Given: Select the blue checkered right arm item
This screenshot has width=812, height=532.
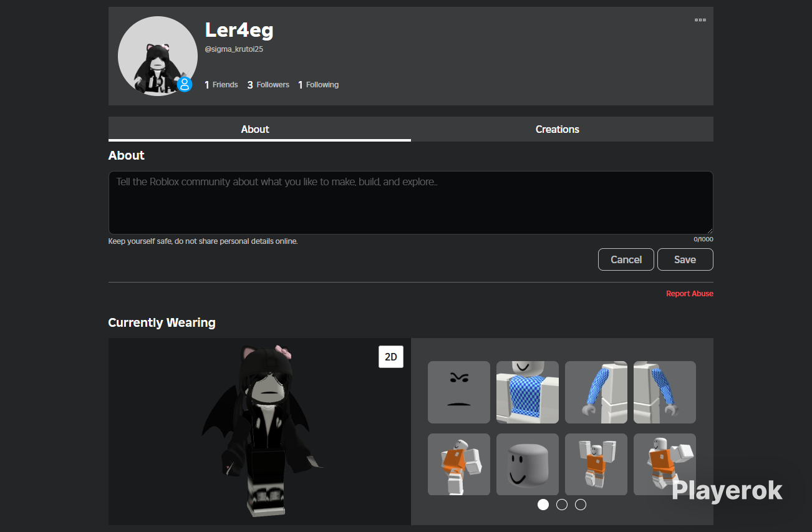Looking at the screenshot, I should [x=665, y=392].
